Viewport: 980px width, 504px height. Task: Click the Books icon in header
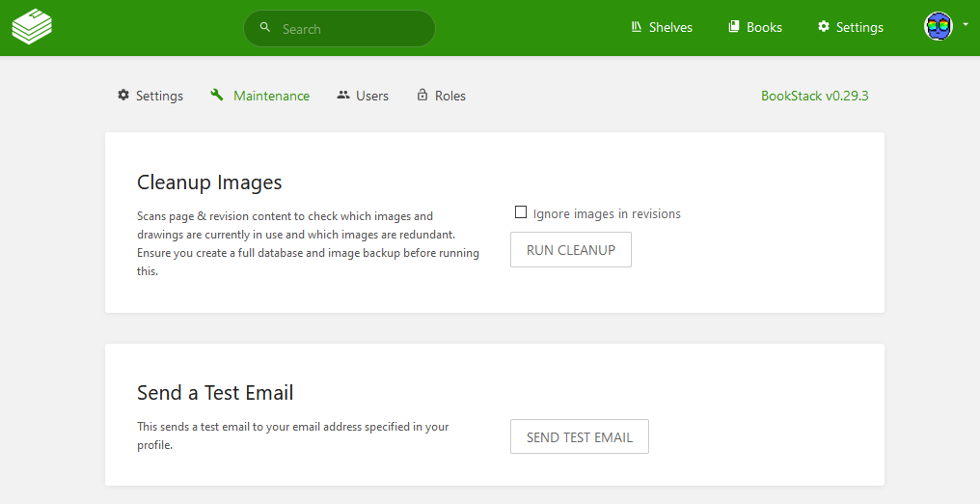[734, 27]
